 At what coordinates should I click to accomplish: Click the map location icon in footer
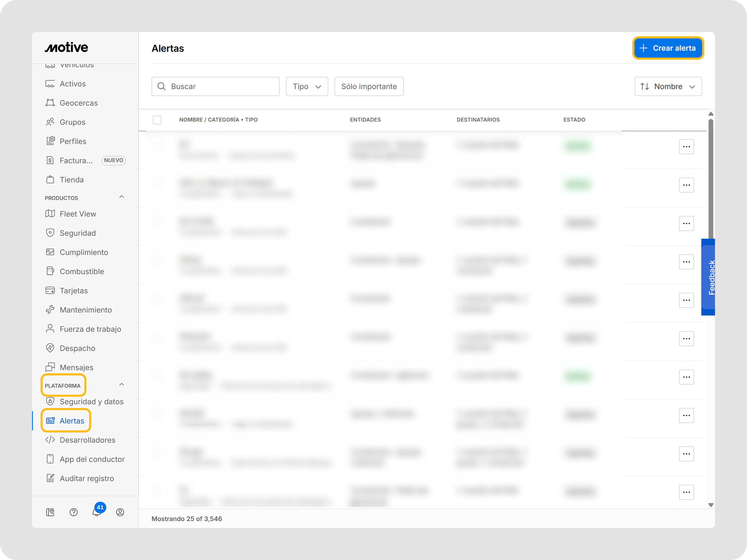(x=50, y=513)
